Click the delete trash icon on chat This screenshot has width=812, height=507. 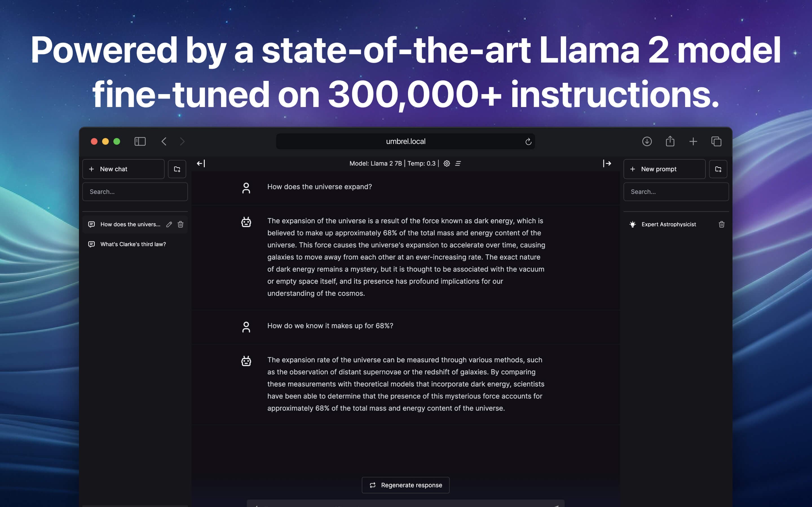coord(181,224)
